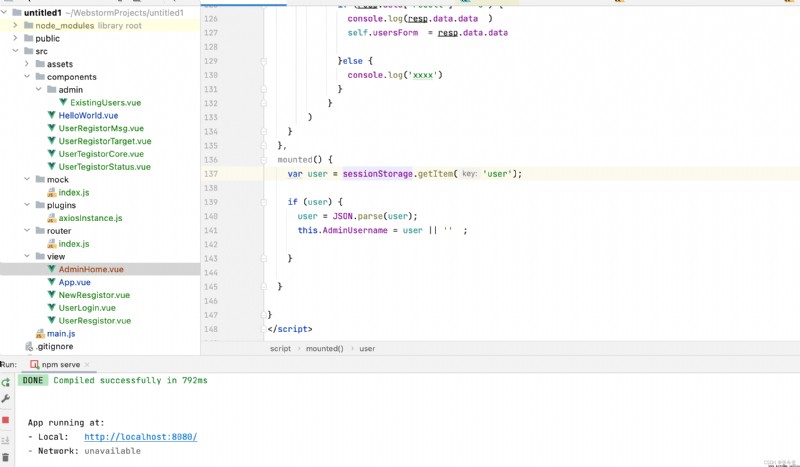Open main.js in the project tree
Screen dimensions: 800x467
[61, 333]
